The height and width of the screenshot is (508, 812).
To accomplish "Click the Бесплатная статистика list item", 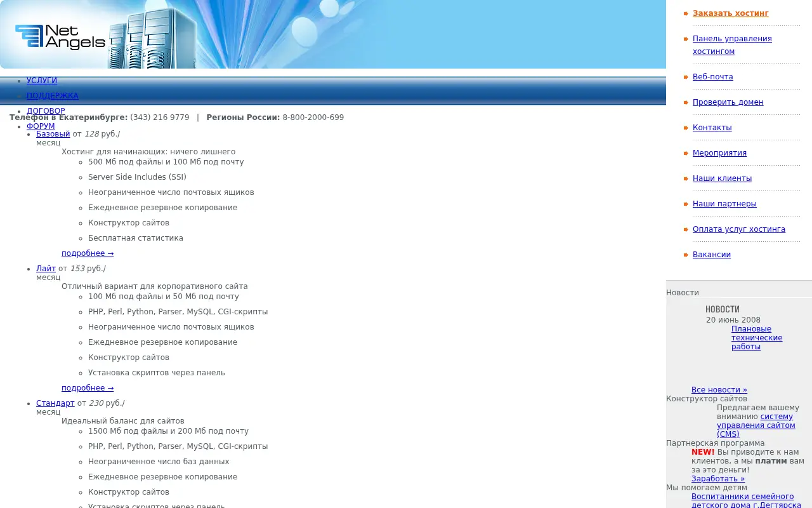I will pos(136,238).
